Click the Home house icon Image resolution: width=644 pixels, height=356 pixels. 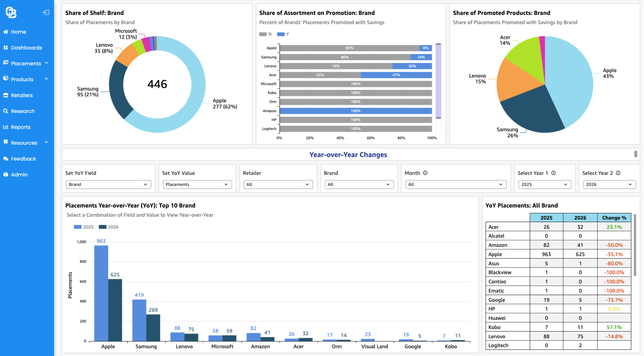(x=6, y=32)
